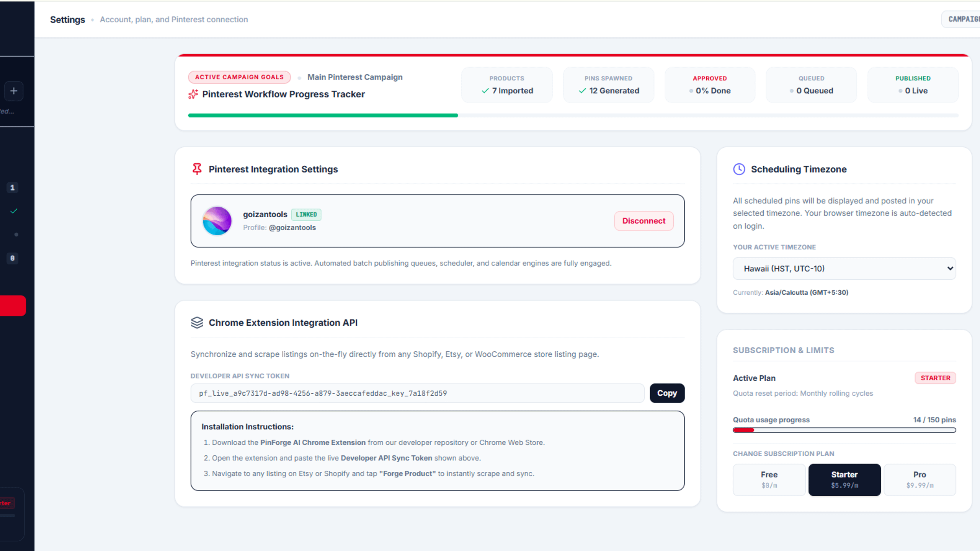Image resolution: width=980 pixels, height=551 pixels.
Task: Select the Free subscription plan
Action: [769, 480]
